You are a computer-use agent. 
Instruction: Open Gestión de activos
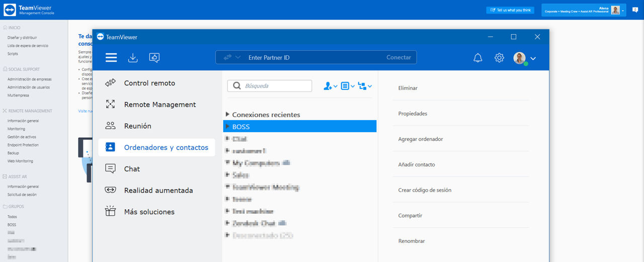coord(22,137)
